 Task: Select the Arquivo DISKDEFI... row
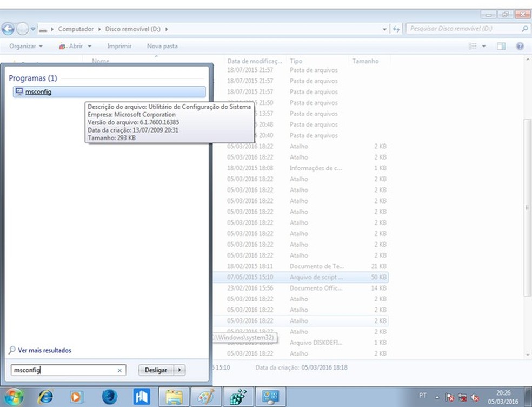point(301,343)
